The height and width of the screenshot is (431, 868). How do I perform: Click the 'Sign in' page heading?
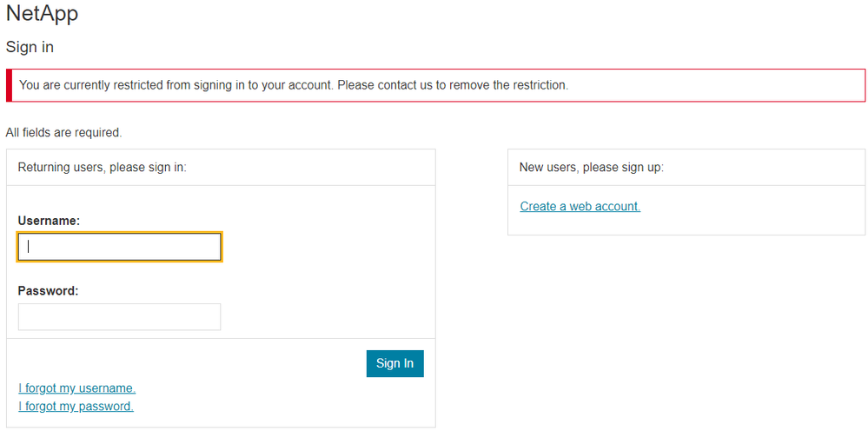(30, 47)
